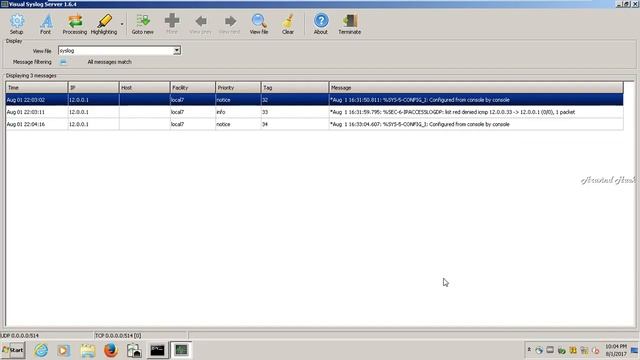The height and width of the screenshot is (360, 640).
Task: Open the Font settings tool
Action: (45, 24)
